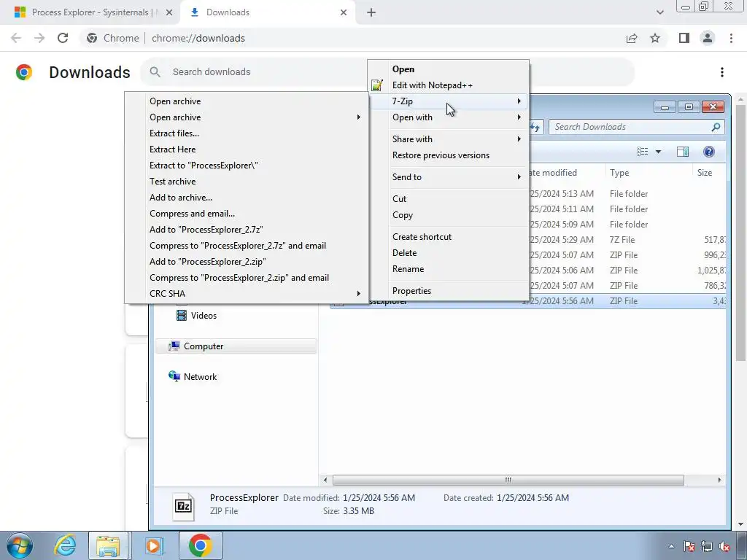Open the tab search chevron
747x560 pixels.
659,12
